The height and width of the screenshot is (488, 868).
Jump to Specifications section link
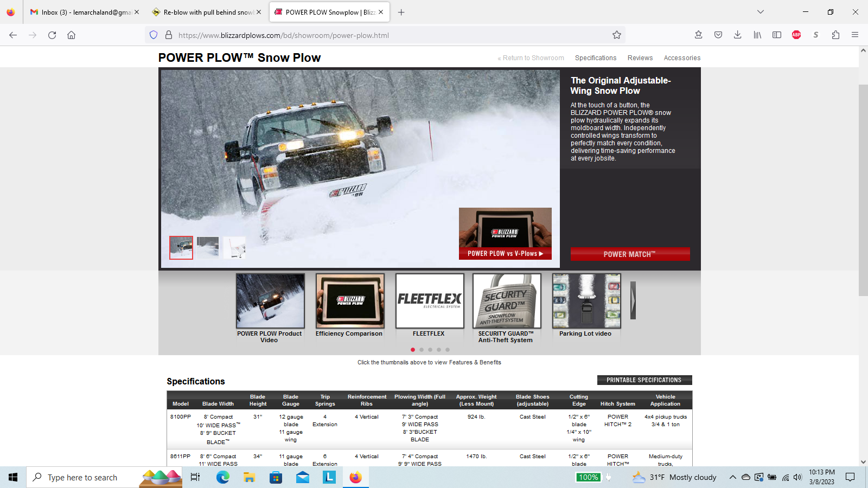(x=596, y=58)
